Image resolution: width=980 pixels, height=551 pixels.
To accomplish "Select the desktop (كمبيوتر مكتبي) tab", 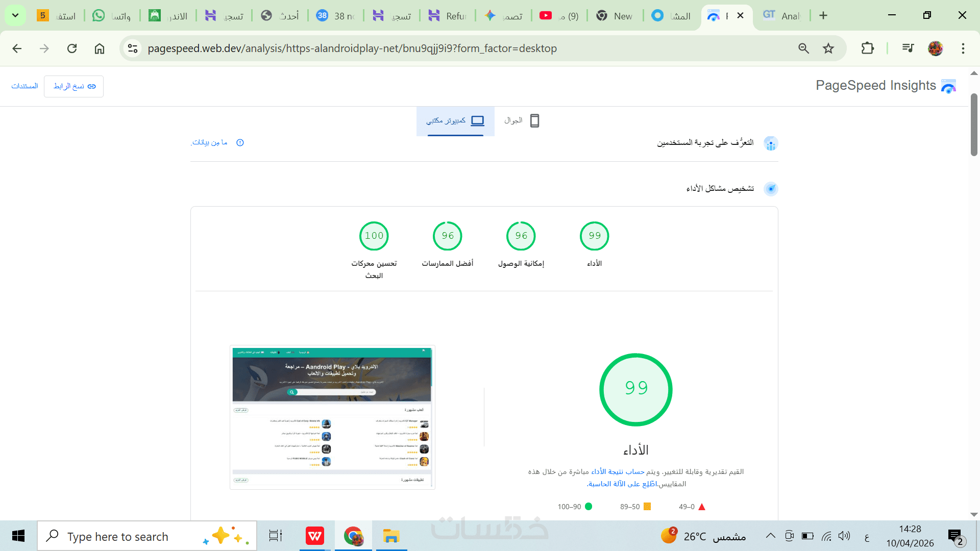I will (455, 121).
